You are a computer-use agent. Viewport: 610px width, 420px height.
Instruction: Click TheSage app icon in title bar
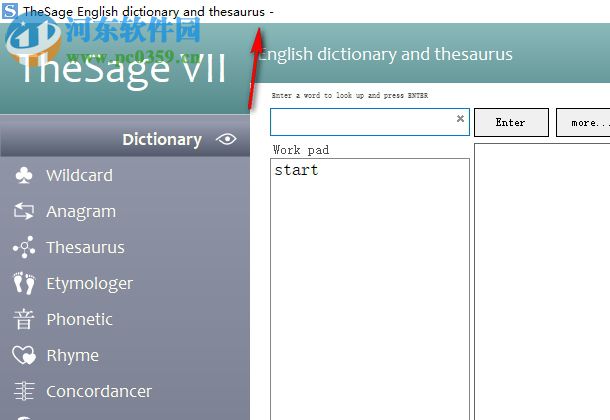point(10,10)
